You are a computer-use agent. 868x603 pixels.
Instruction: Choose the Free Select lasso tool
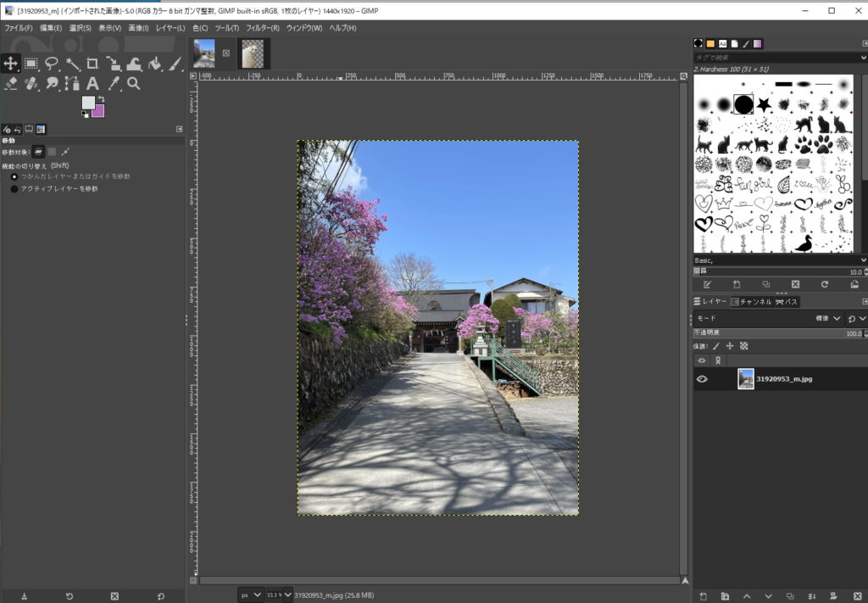pyautogui.click(x=52, y=64)
